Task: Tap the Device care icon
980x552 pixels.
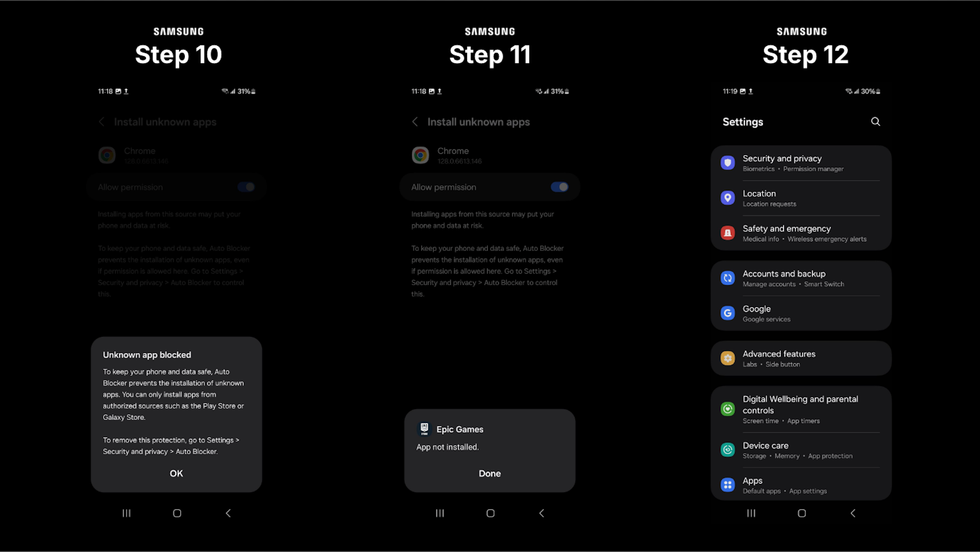Action: [726, 449]
